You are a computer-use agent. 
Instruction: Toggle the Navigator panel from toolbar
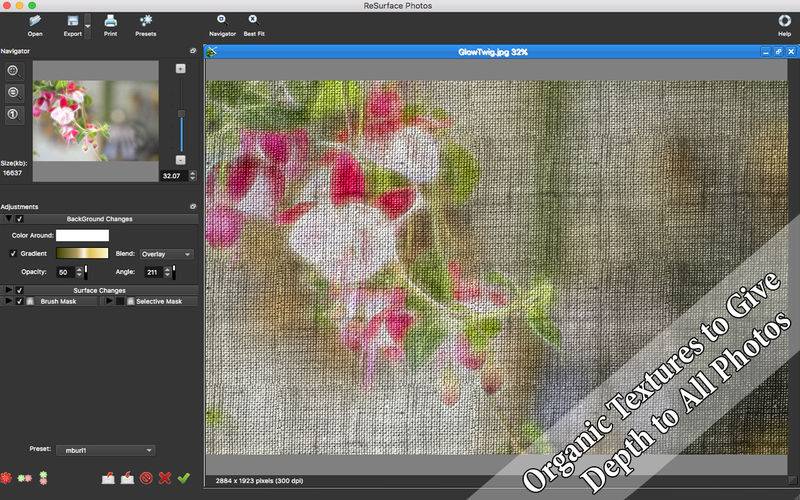pos(222,20)
